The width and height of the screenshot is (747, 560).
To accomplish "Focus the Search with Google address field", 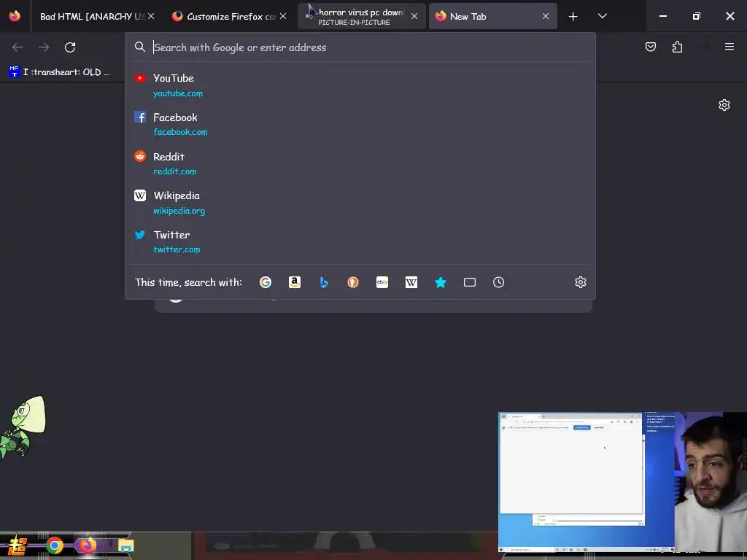I will [362, 47].
